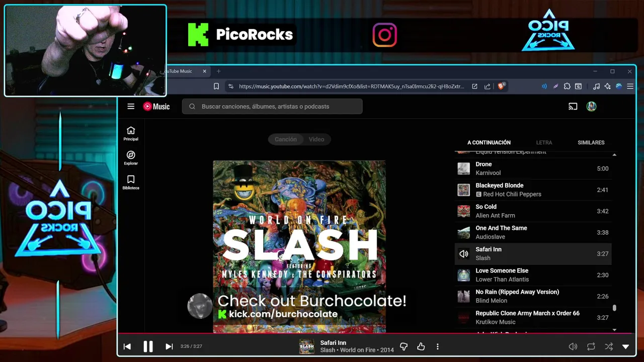The width and height of the screenshot is (644, 362).
Task: Click the Slash World on Fire album art
Action: click(299, 246)
